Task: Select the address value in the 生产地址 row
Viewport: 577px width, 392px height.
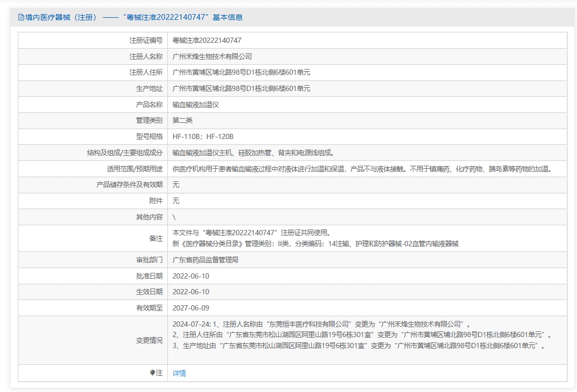Action: [x=241, y=89]
